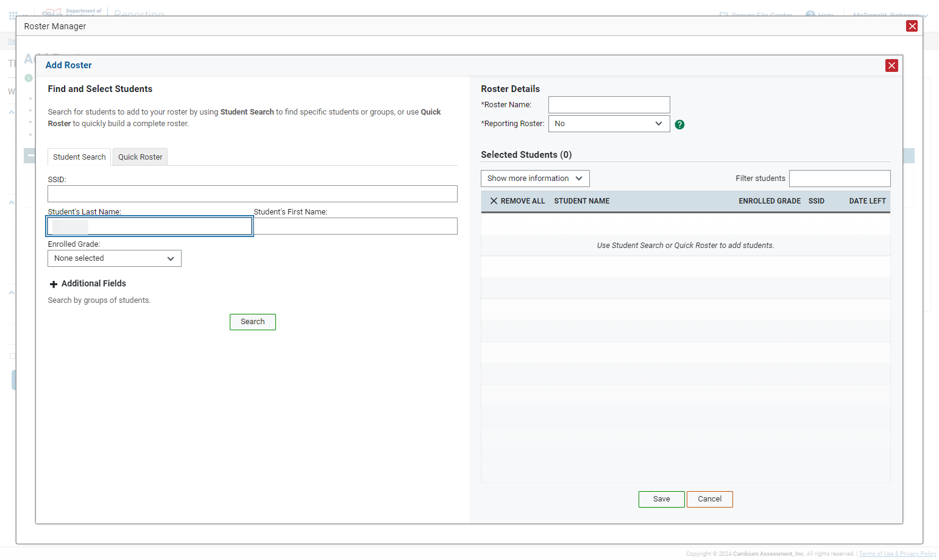Save the new roster
The image size is (939, 560).
pos(661,499)
